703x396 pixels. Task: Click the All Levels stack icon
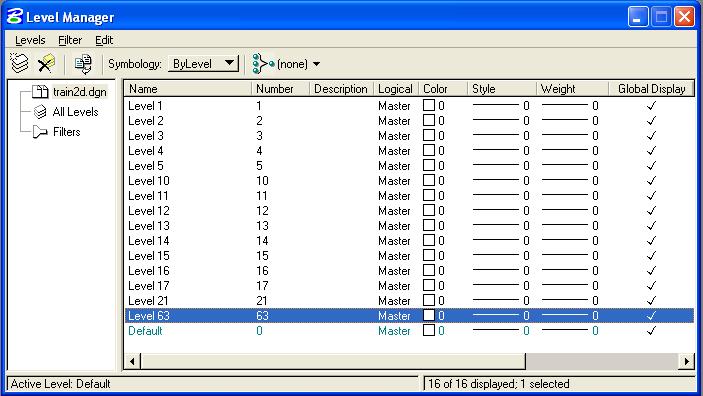[x=40, y=112]
